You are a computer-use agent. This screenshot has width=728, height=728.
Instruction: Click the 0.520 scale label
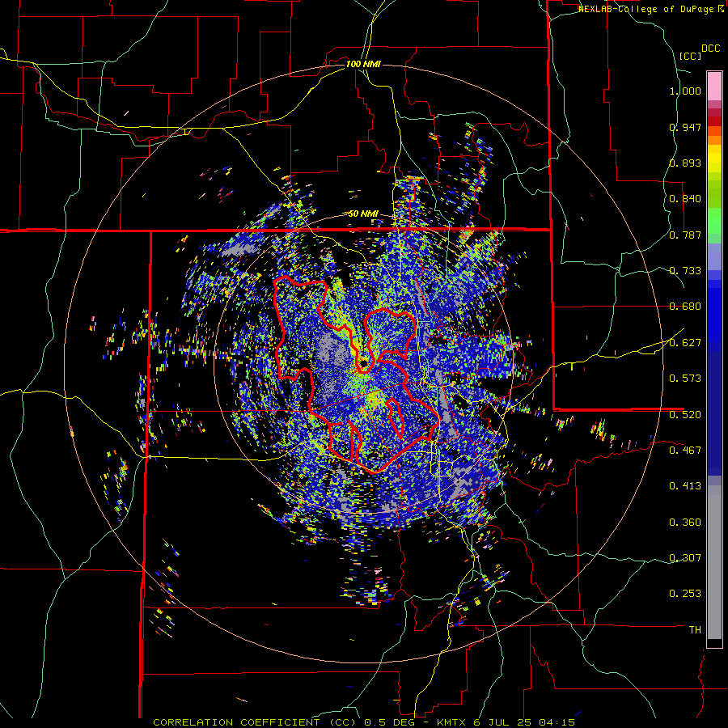click(685, 414)
